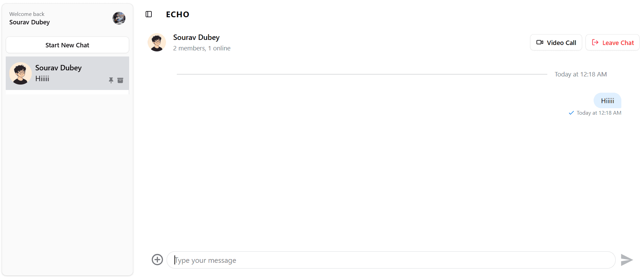This screenshot has width=644, height=277.
Task: Start a Video Call
Action: pos(556,43)
